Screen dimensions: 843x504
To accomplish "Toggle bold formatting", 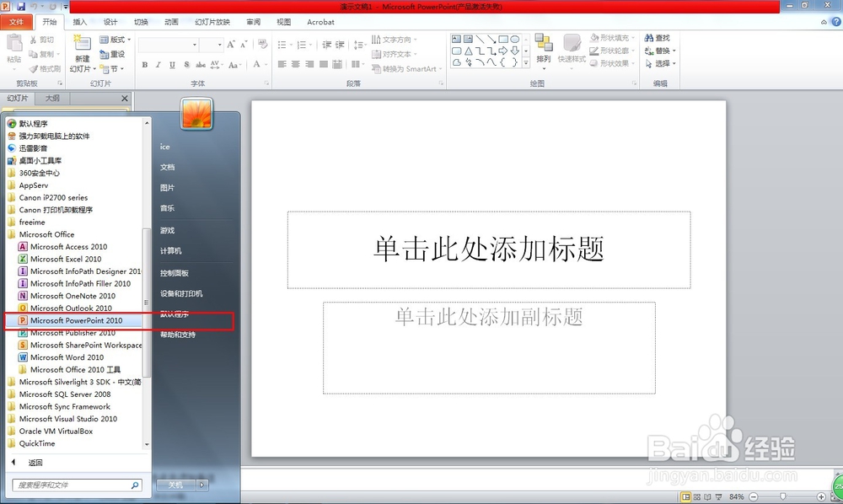I will (145, 65).
